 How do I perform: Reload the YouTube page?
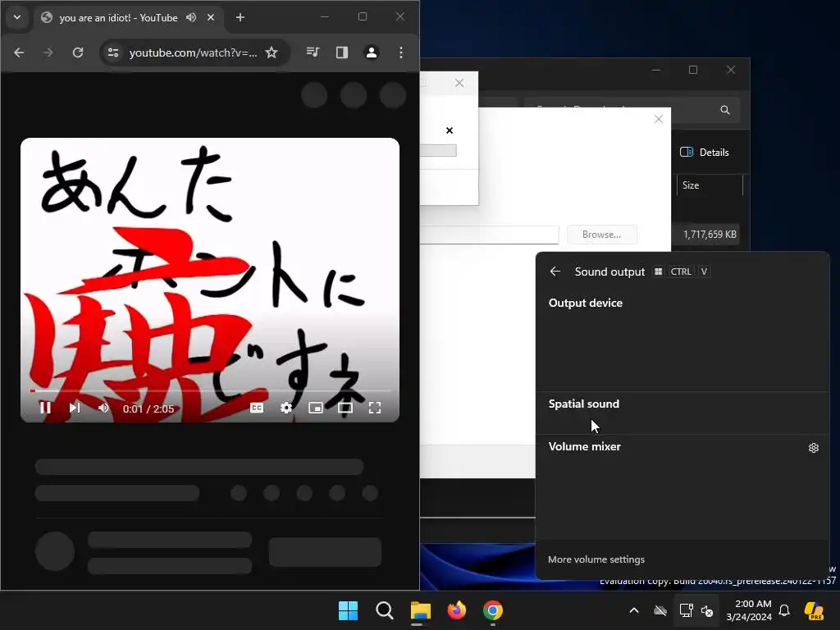[x=78, y=52]
